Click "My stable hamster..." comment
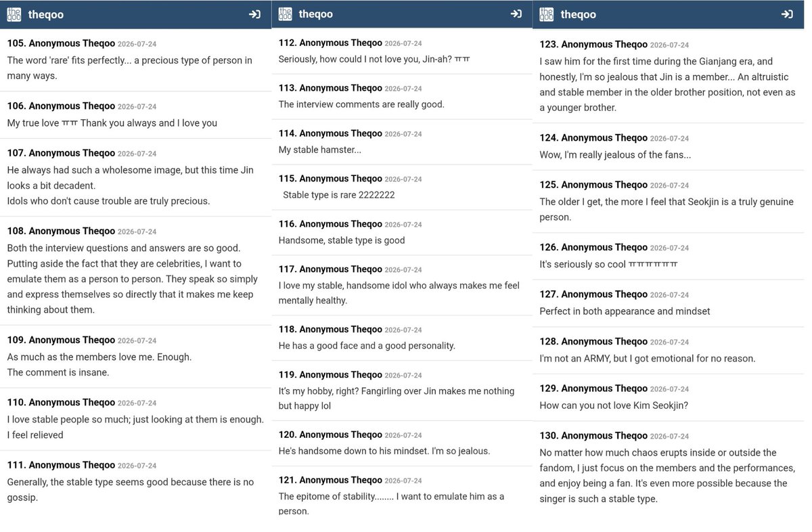812x532 pixels. [320, 150]
